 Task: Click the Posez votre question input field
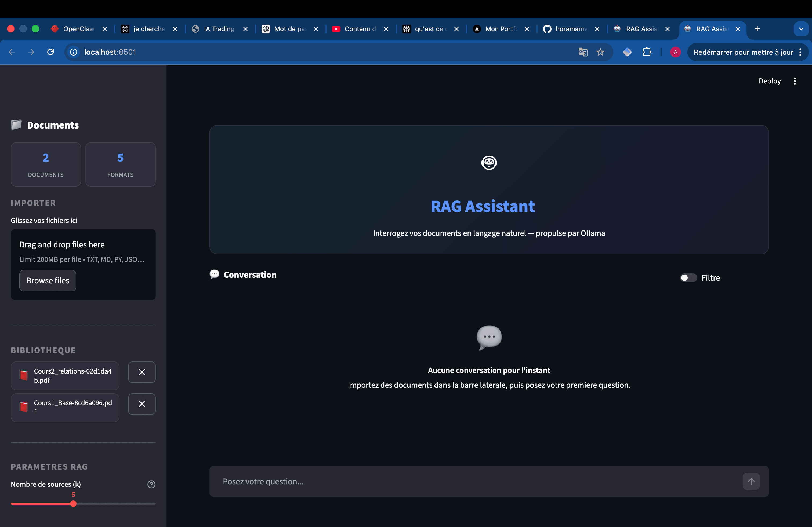point(409,481)
